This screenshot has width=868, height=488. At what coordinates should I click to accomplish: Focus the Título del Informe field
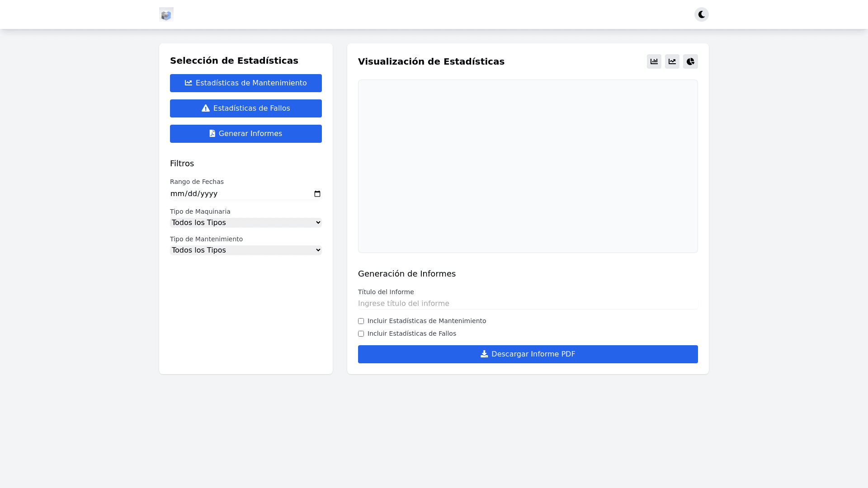pos(528,304)
